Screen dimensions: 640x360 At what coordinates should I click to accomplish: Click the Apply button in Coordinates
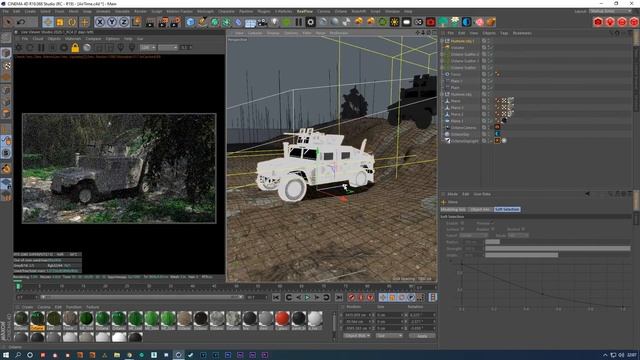[x=422, y=336]
